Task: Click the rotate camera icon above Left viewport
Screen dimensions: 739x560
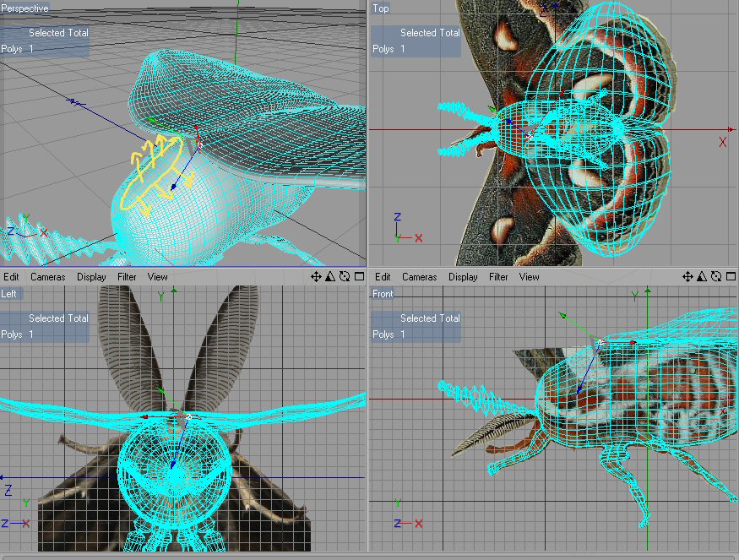Action: pos(345,276)
